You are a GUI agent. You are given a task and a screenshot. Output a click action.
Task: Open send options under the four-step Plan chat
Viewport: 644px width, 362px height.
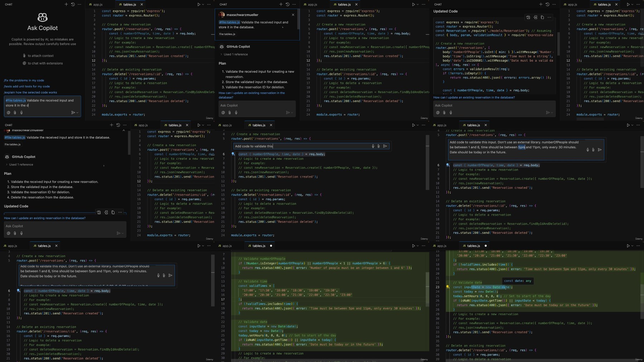point(123,233)
